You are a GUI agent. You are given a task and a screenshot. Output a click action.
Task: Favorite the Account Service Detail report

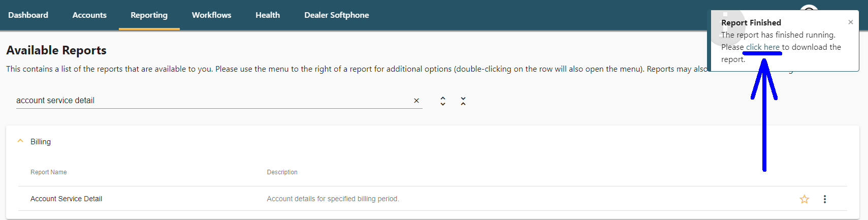click(x=805, y=199)
